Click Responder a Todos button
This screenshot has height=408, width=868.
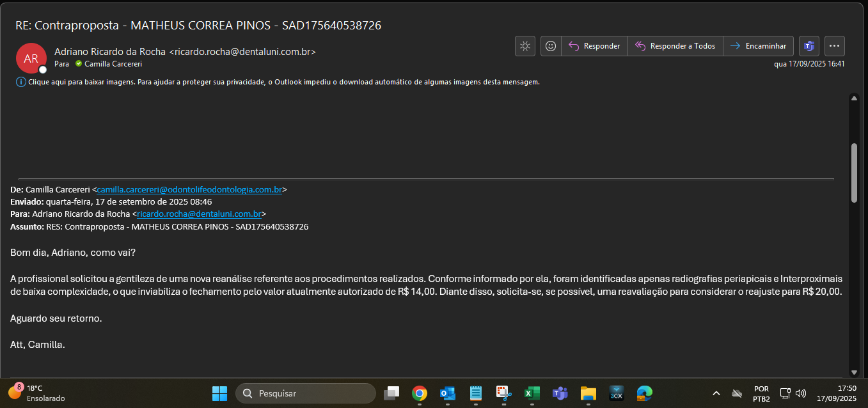tap(675, 46)
